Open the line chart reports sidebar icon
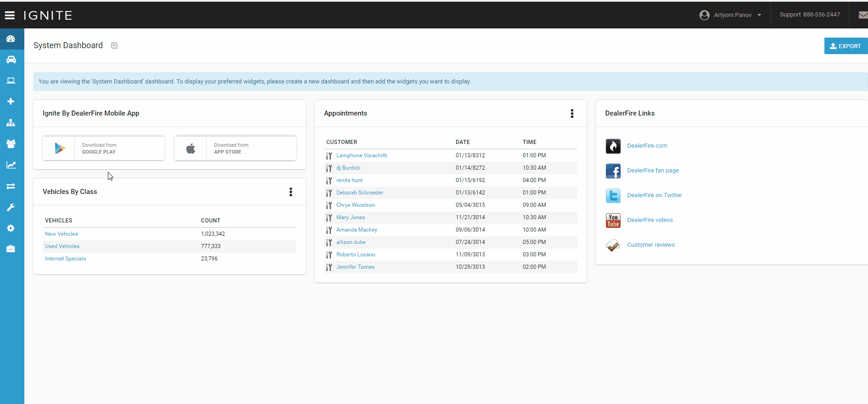 coord(11,165)
